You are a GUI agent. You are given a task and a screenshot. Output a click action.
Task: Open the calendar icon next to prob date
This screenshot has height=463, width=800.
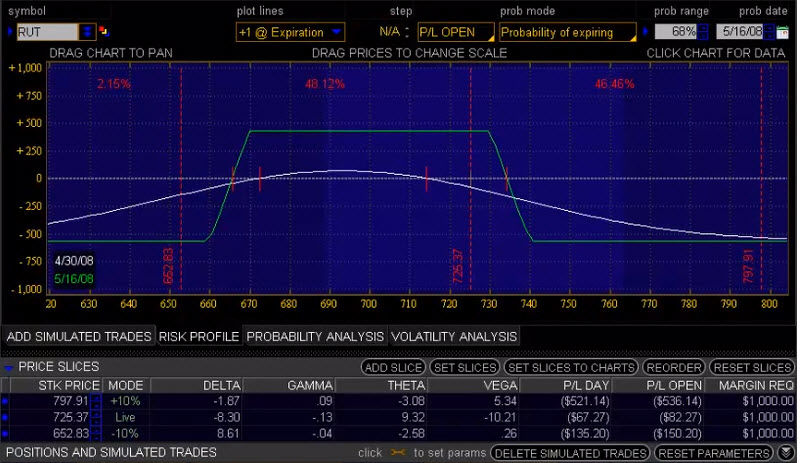pyautogui.click(x=782, y=32)
